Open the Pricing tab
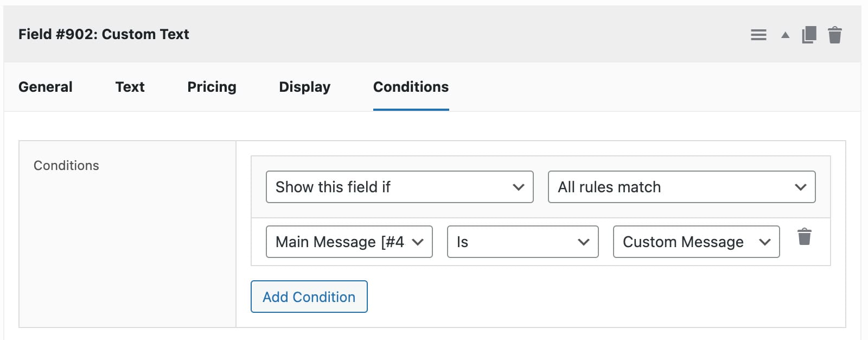 point(212,86)
